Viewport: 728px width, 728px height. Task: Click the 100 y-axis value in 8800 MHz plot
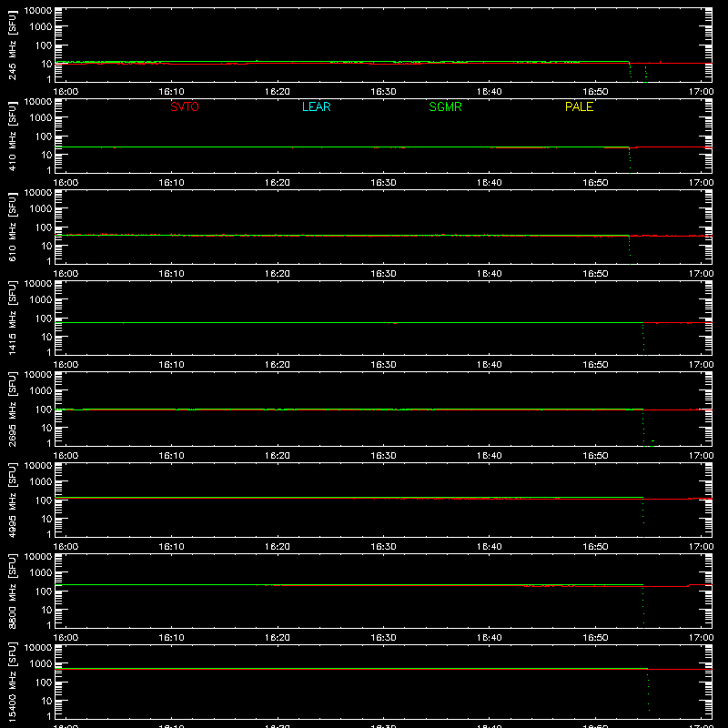pos(44,591)
